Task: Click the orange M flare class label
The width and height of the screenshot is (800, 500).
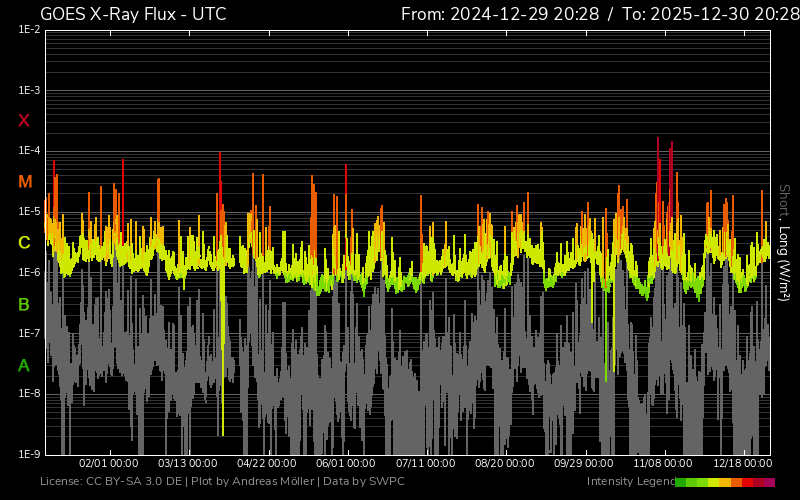Action: pos(25,182)
